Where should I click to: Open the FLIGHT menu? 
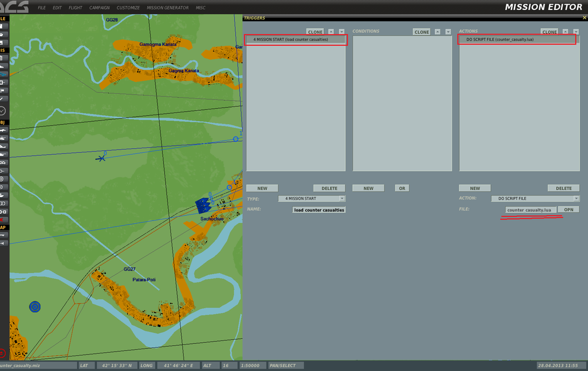(x=75, y=8)
